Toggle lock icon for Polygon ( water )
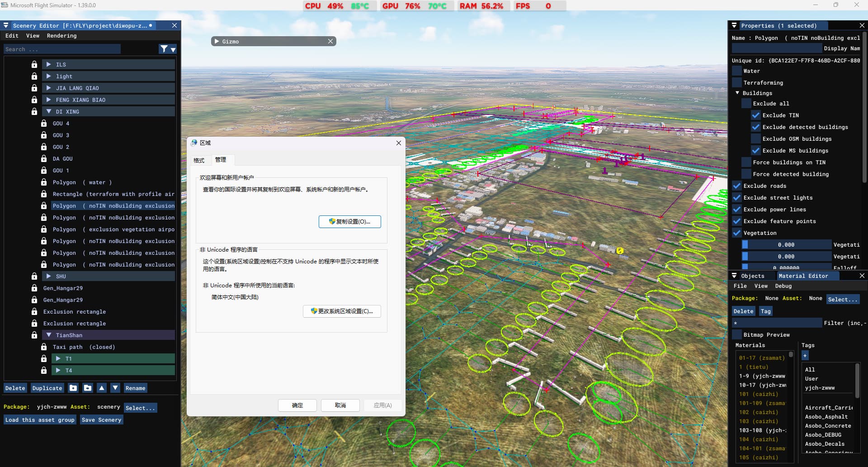868x467 pixels. tap(44, 182)
